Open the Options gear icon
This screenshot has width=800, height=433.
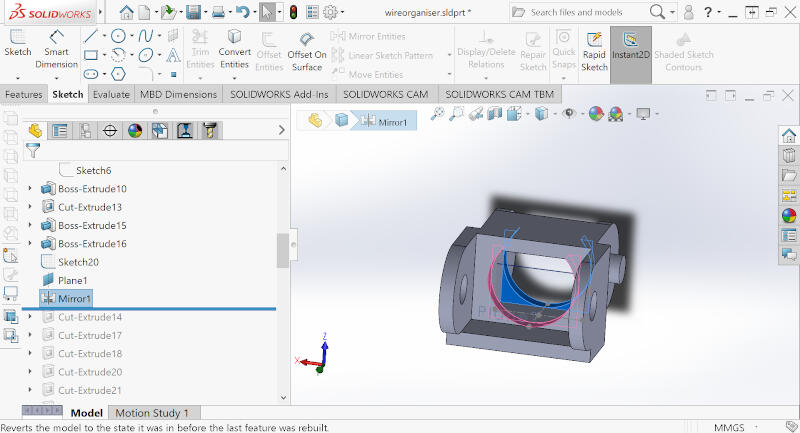330,12
